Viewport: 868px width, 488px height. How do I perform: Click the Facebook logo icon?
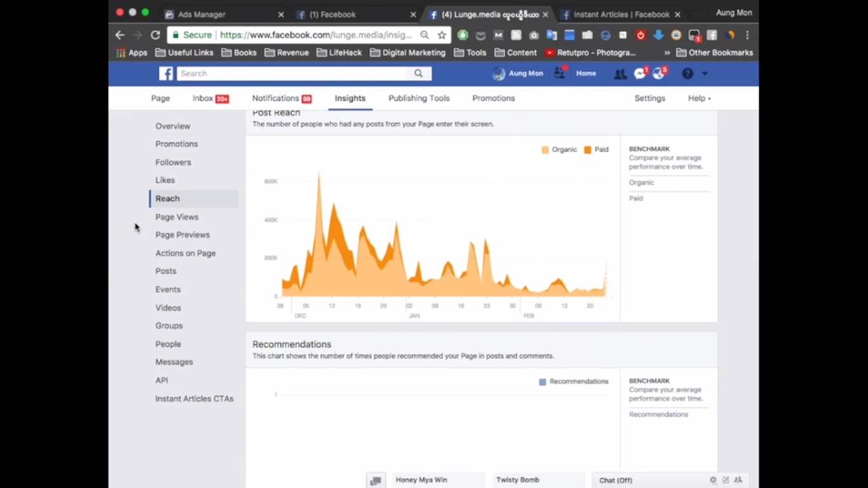point(166,74)
